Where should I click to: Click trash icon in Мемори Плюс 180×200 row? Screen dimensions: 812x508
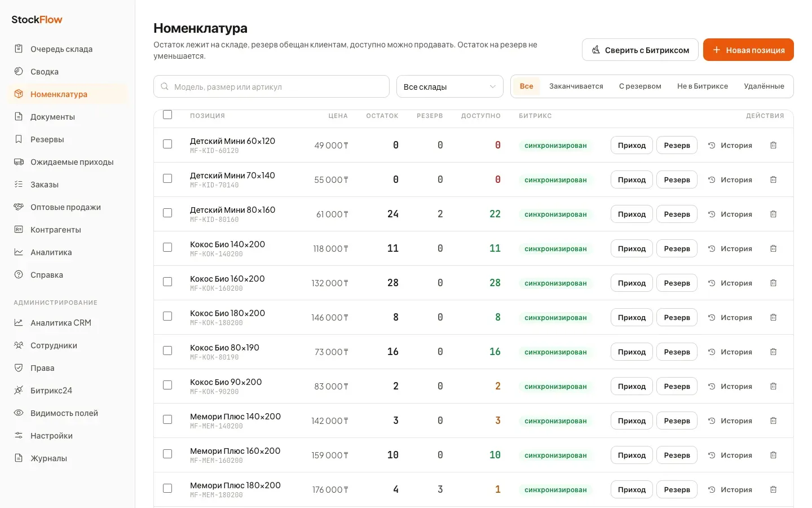(773, 489)
